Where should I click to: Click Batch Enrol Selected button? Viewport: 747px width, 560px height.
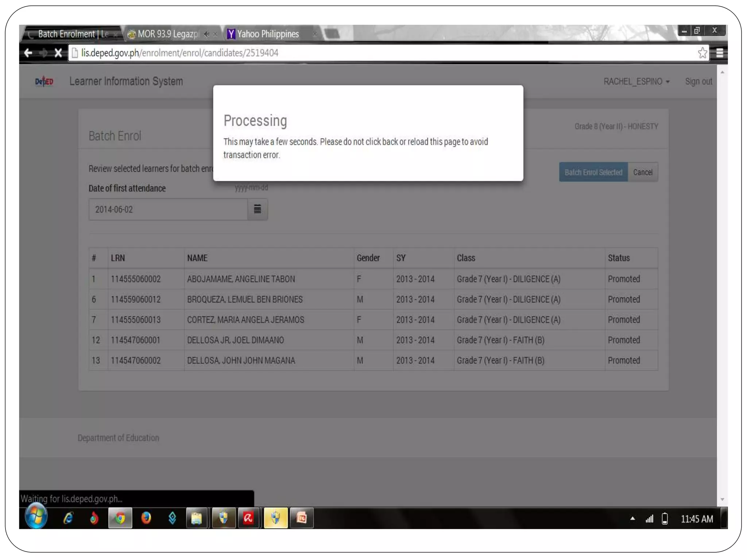pyautogui.click(x=593, y=172)
